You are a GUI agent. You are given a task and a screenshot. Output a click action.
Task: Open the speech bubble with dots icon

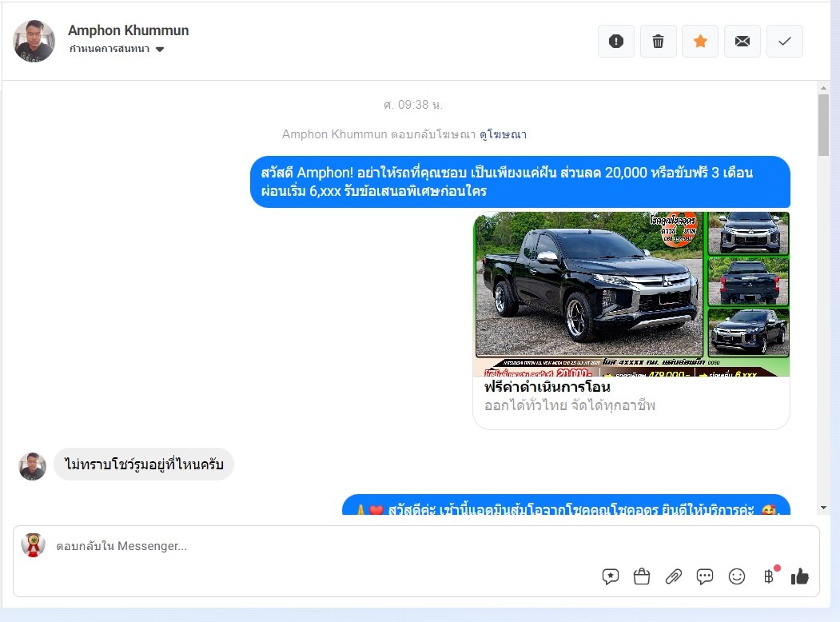pyautogui.click(x=705, y=576)
